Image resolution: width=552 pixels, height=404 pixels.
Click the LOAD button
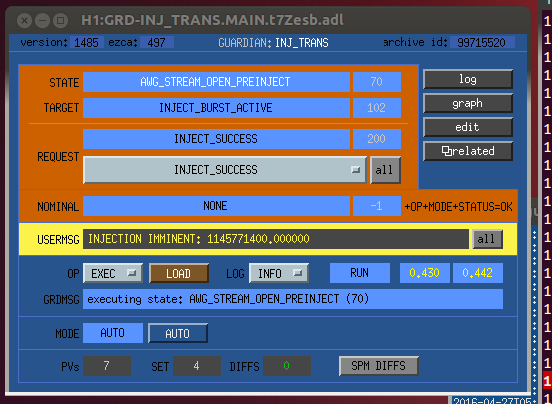[179, 273]
